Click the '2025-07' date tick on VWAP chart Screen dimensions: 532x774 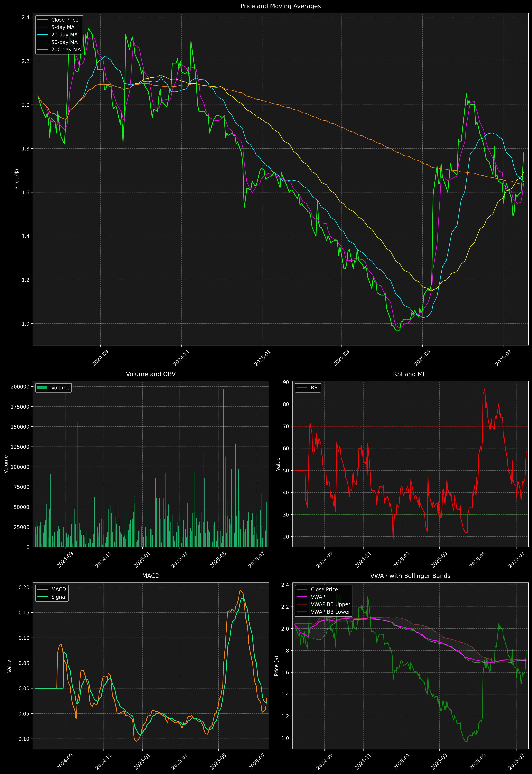[x=516, y=762]
